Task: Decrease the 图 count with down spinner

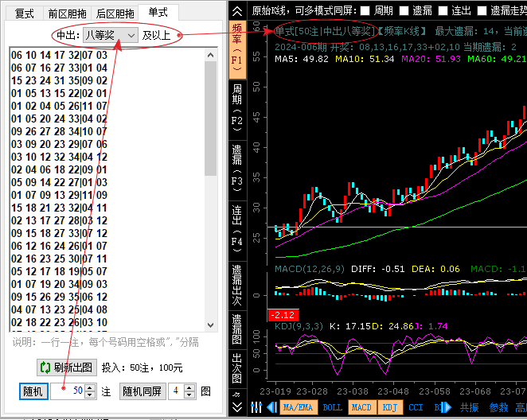Action: [189, 395]
